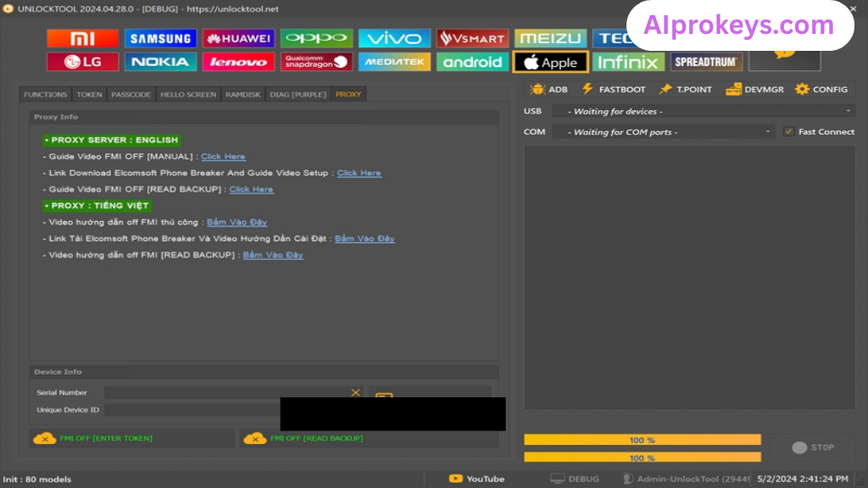Open the OPPO brand section

[317, 38]
